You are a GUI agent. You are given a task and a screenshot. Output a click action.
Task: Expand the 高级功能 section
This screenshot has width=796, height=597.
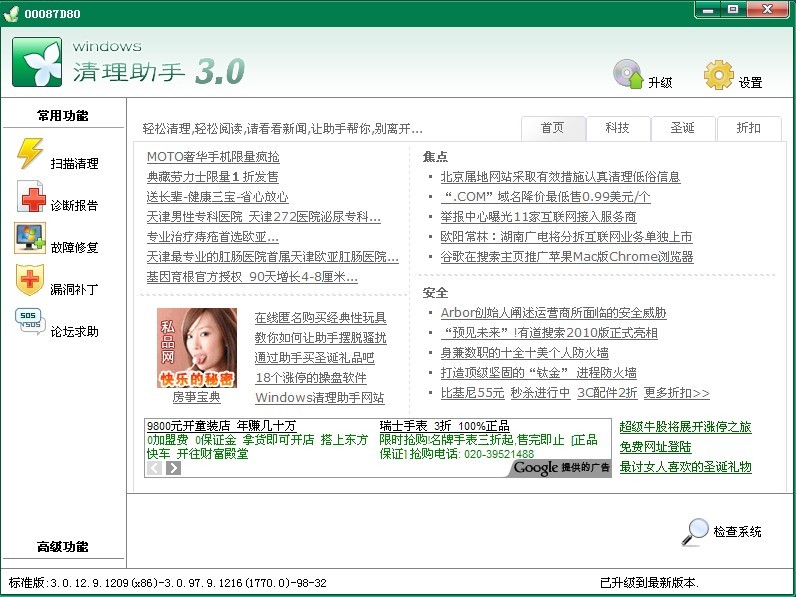[63, 547]
